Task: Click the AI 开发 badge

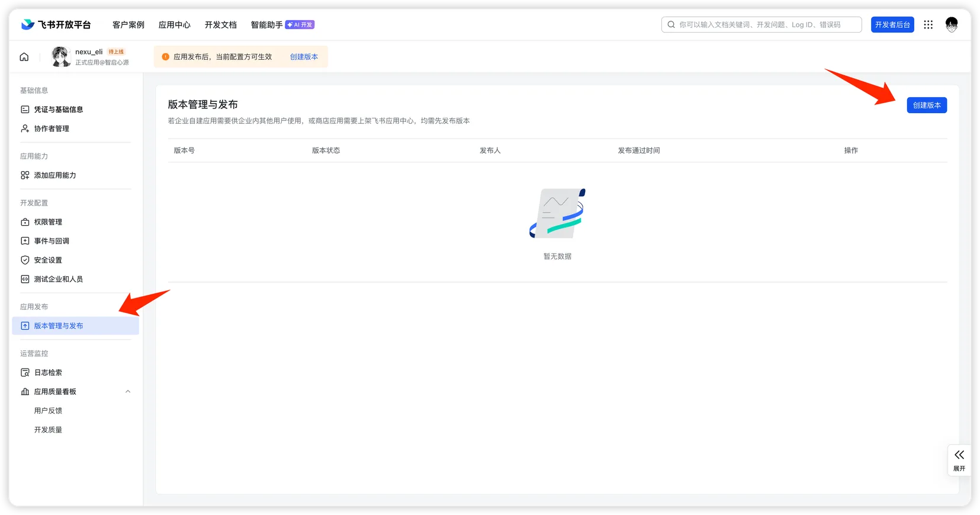Action: (300, 25)
